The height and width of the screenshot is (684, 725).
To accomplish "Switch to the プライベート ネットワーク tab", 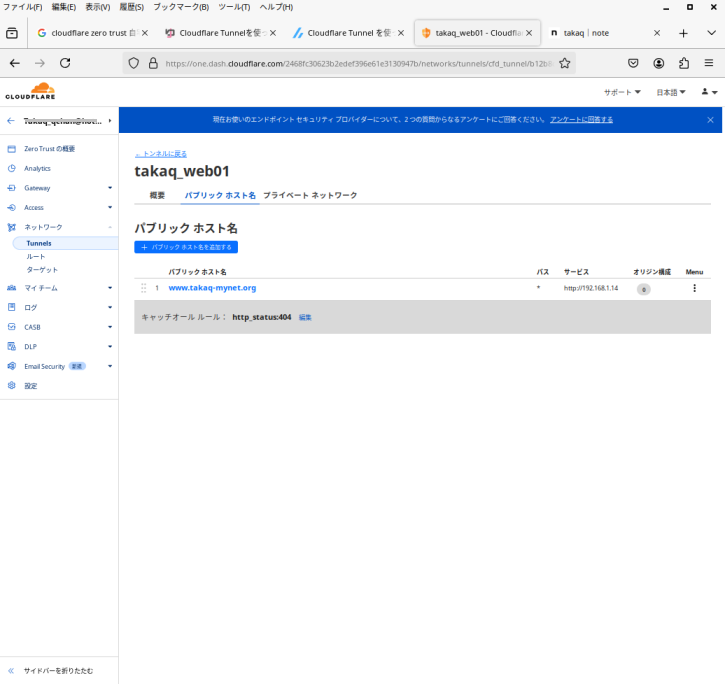I will [x=310, y=195].
